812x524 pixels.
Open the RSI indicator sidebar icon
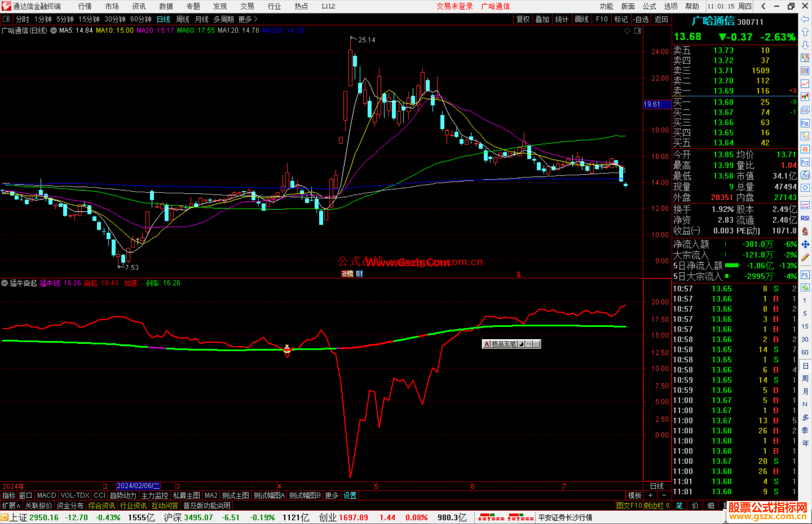point(805,218)
